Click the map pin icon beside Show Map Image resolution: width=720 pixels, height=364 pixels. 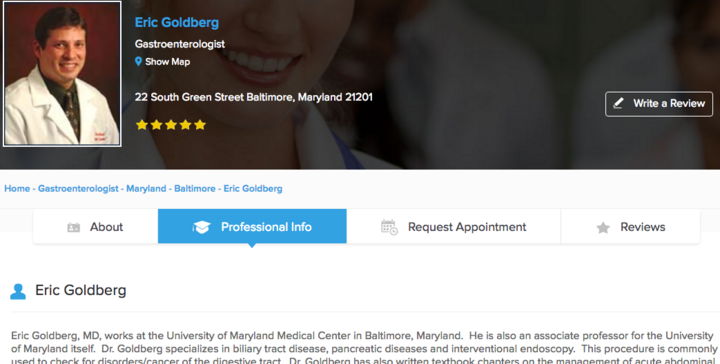coord(138,62)
